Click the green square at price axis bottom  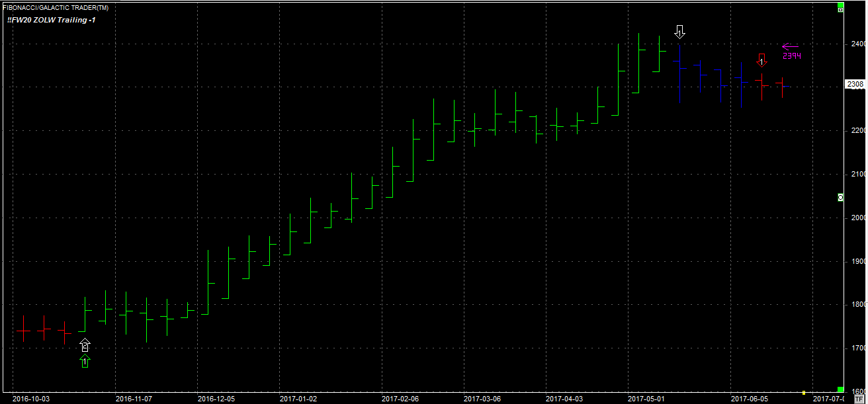[840, 389]
